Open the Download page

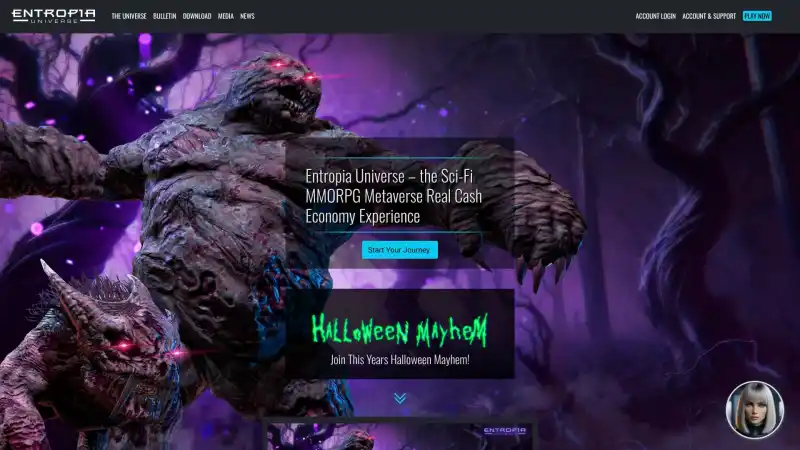pyautogui.click(x=197, y=16)
